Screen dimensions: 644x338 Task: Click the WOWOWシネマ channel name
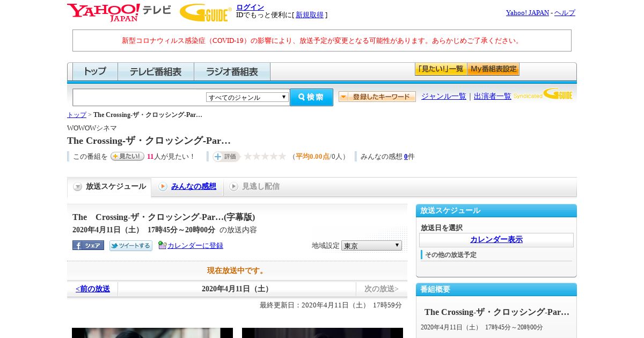point(92,128)
